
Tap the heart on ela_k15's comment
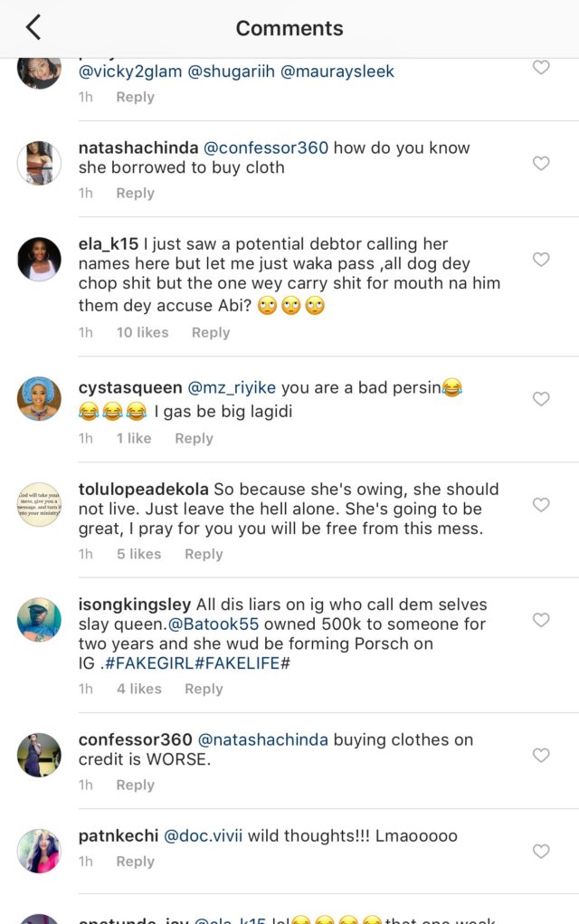pos(541,260)
